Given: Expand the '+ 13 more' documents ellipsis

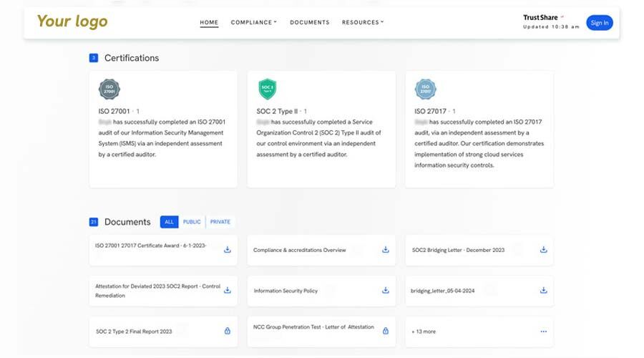Looking at the screenshot, I should coord(543,332).
